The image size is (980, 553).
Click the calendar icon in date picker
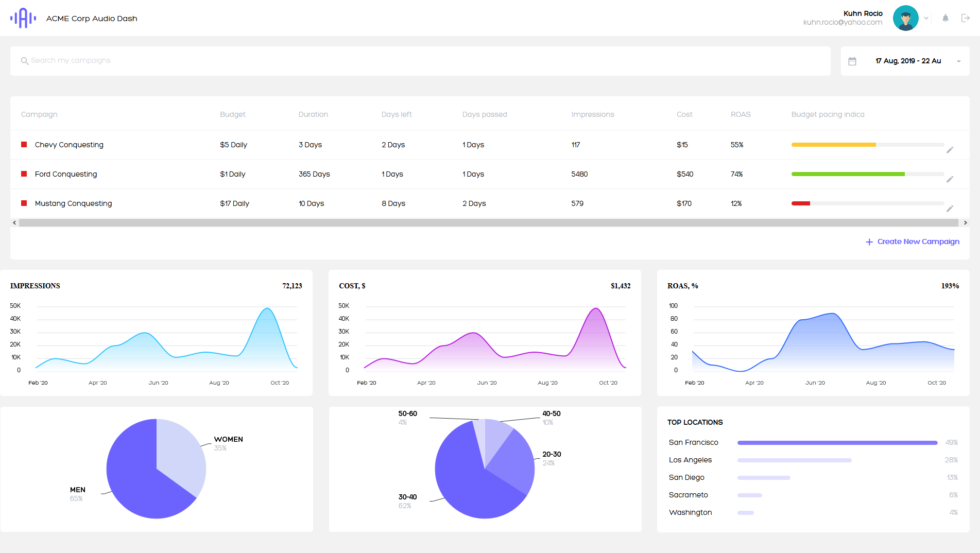pyautogui.click(x=852, y=61)
